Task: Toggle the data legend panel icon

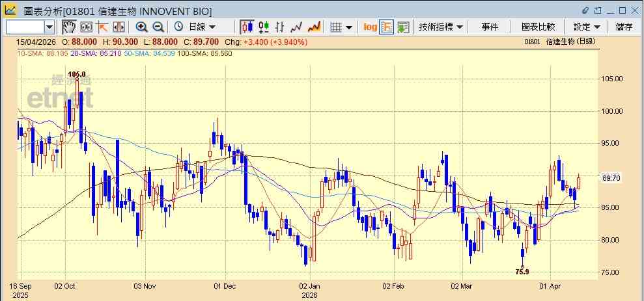Action: click(x=386, y=27)
